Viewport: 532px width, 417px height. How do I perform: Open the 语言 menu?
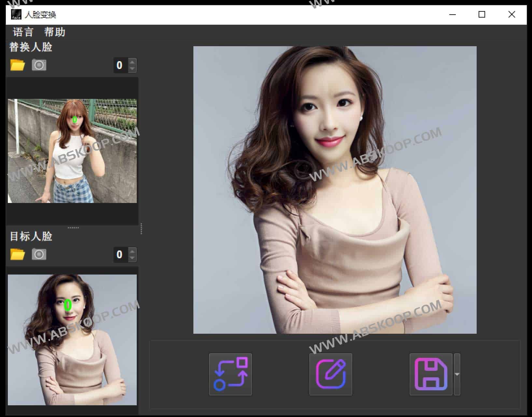23,32
